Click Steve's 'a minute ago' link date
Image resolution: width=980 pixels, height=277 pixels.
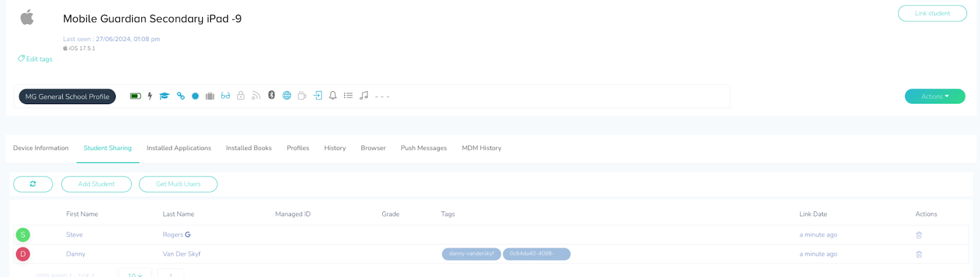818,235
